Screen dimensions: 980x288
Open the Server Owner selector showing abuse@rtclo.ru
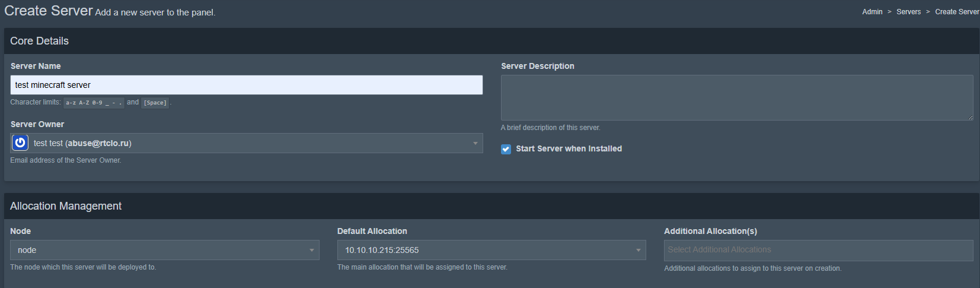click(x=247, y=143)
